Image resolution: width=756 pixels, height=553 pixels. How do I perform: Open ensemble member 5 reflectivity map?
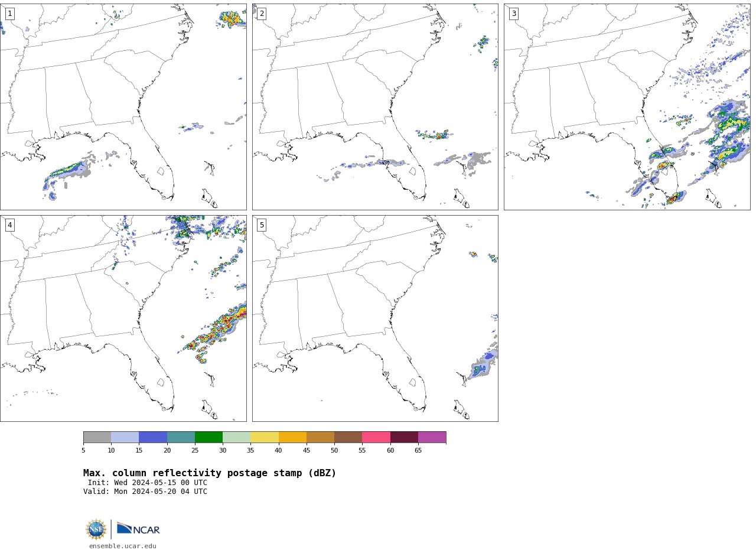[x=375, y=318]
